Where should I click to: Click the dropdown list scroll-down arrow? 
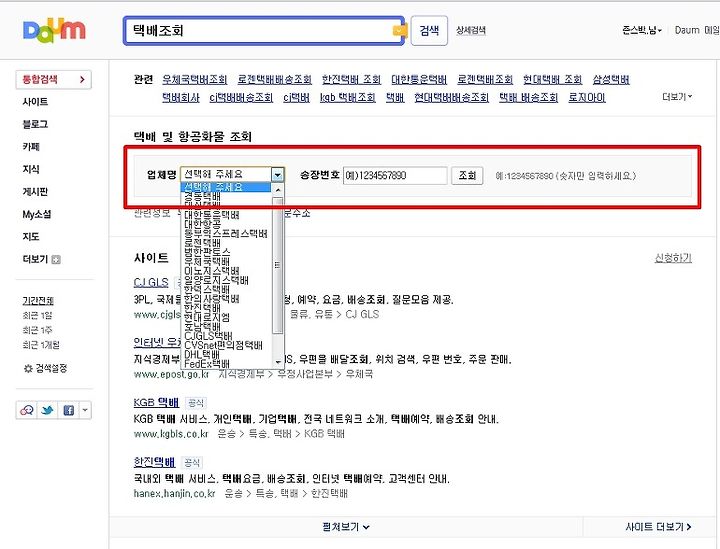pos(278,362)
